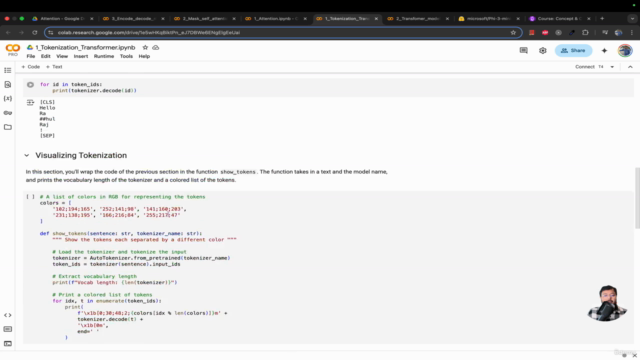
Task: Star the notebook title
Action: pos(145,47)
